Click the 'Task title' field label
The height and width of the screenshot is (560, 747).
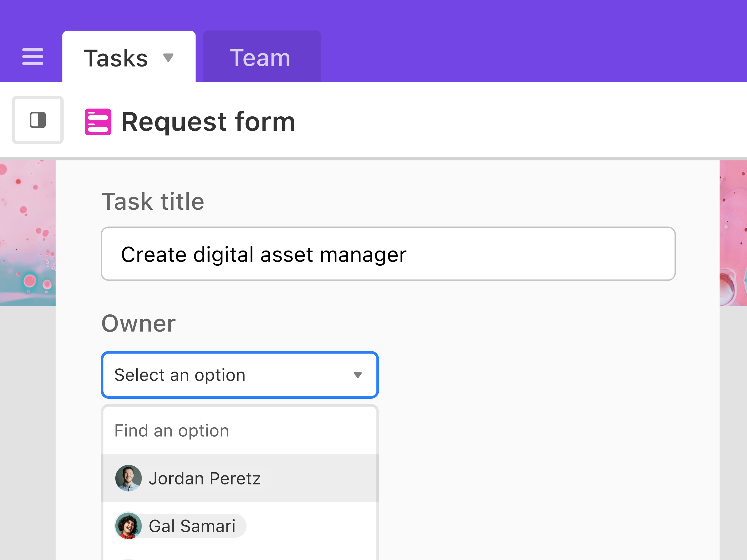[153, 202]
